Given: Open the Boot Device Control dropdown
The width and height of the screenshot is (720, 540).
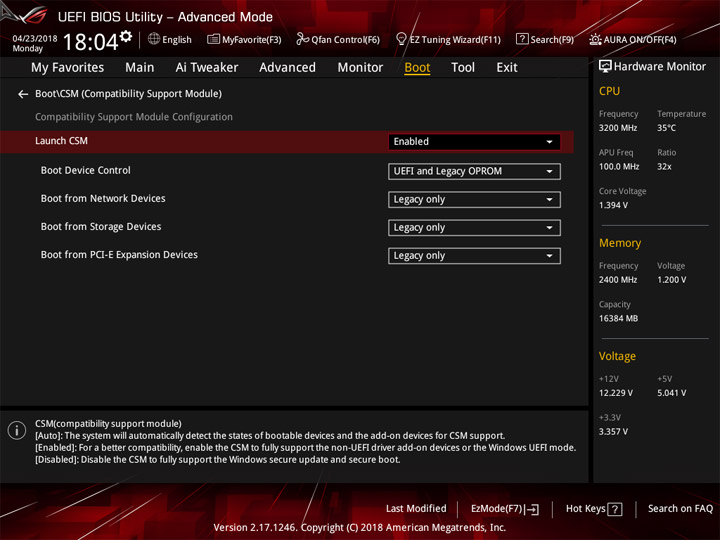Looking at the screenshot, I should [x=474, y=171].
